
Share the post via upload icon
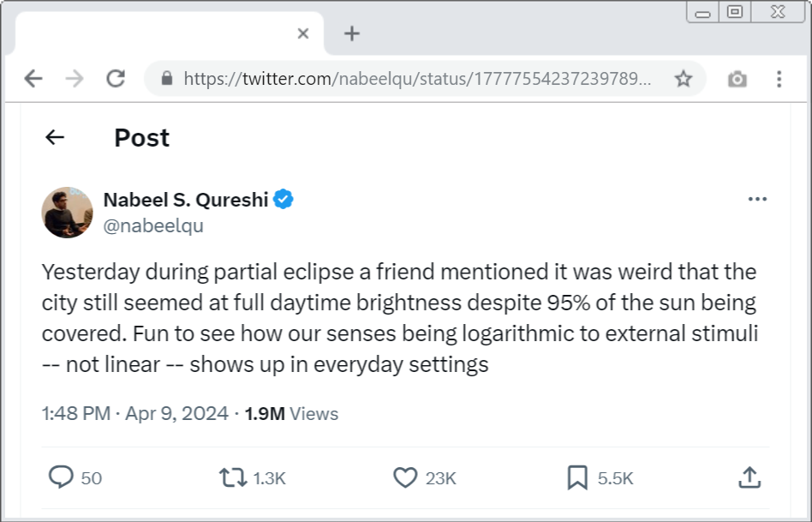(x=749, y=477)
